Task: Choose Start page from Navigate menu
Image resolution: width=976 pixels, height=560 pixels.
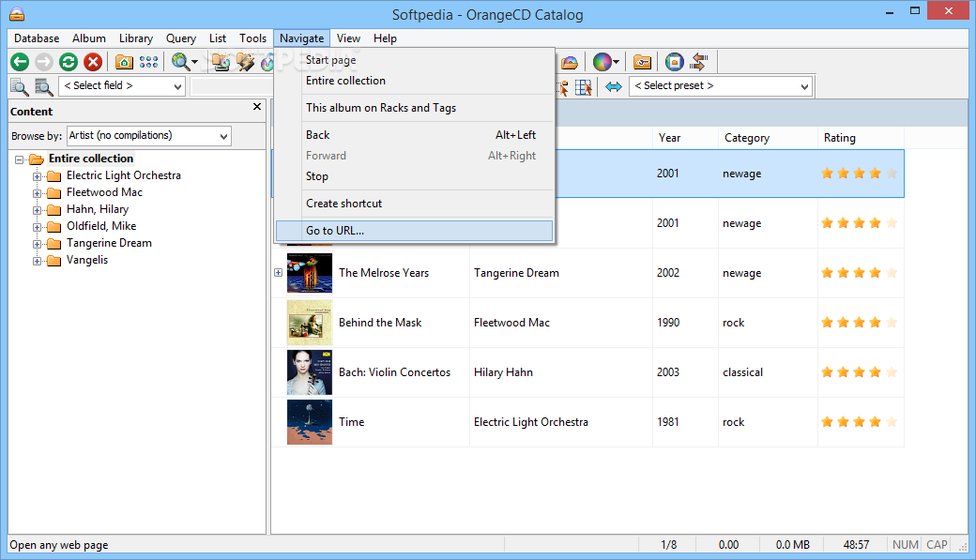Action: (x=414, y=60)
